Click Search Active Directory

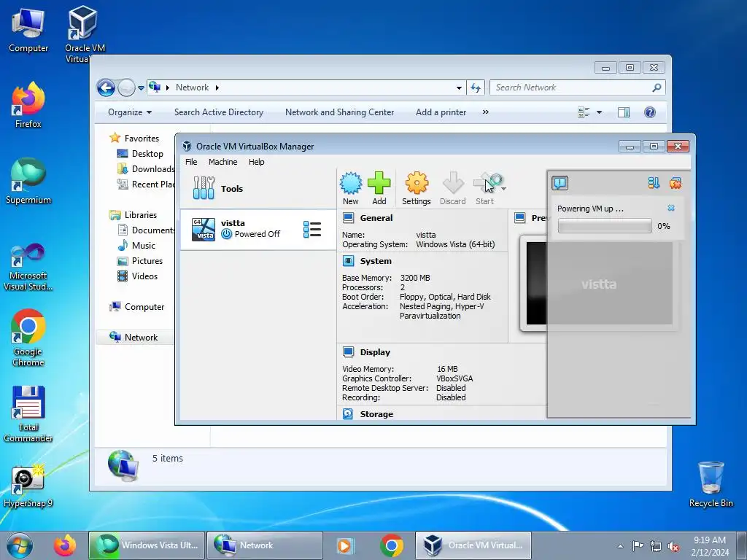coord(219,112)
